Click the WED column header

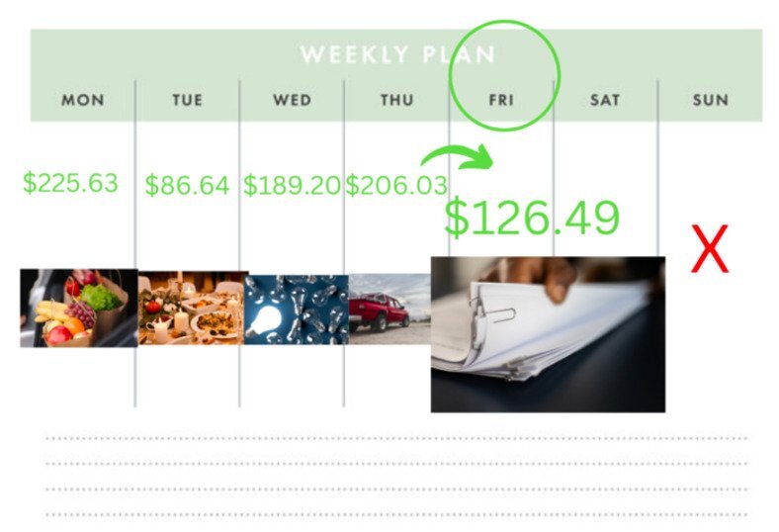293,100
